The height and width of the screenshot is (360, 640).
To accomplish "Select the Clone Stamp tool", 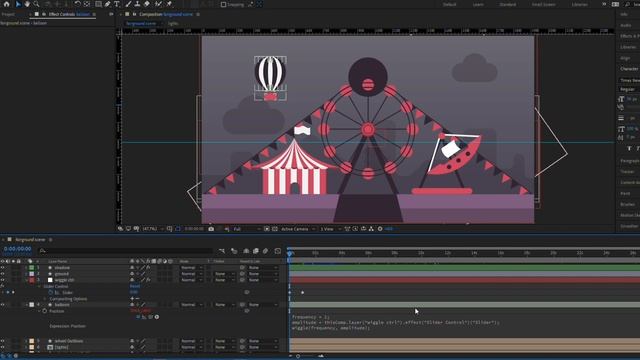I will point(137,4).
